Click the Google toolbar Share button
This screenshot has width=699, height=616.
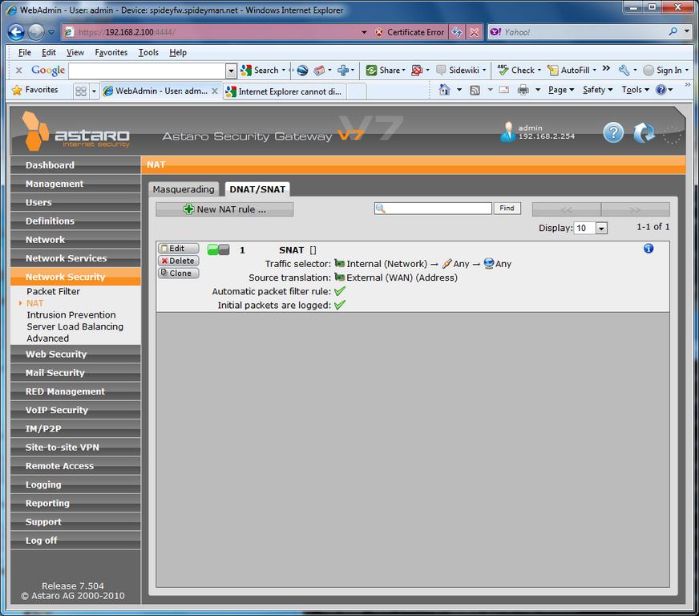coord(386,70)
